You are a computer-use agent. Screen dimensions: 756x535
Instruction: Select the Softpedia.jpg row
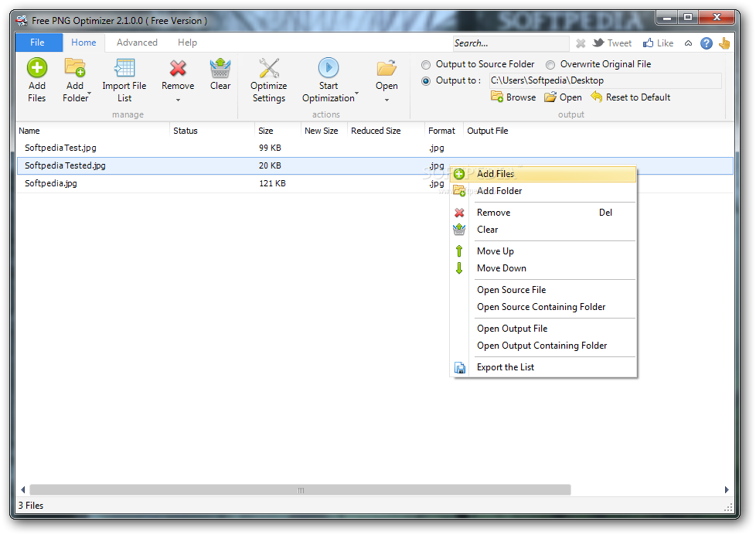click(375, 183)
